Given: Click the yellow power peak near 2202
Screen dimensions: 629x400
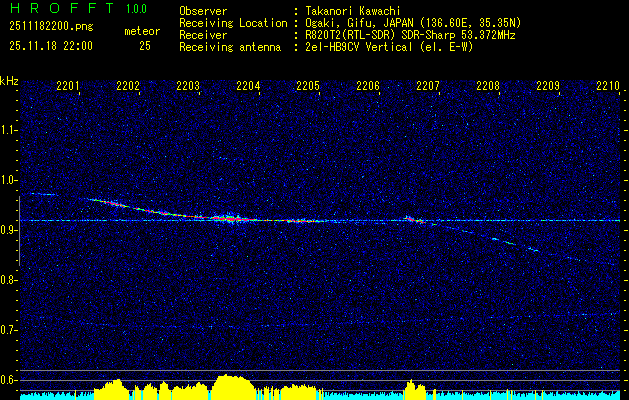Looking at the screenshot, I should coord(112,389).
